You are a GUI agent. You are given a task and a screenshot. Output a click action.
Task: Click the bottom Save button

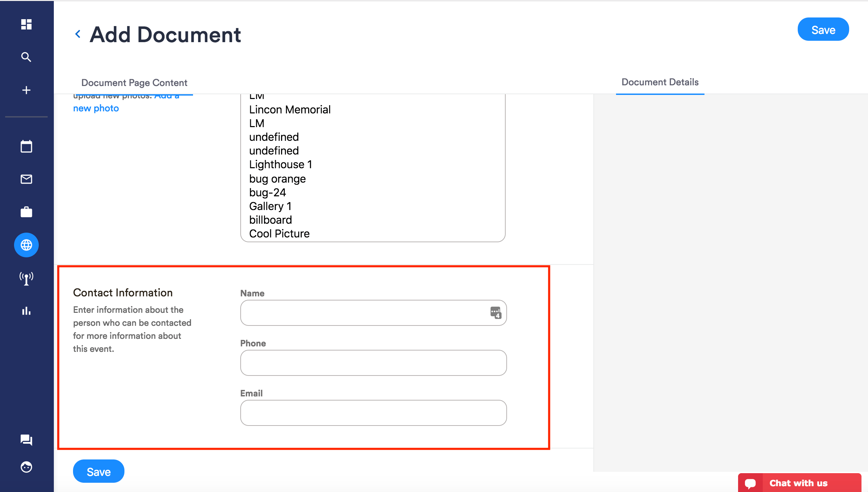pos(98,471)
